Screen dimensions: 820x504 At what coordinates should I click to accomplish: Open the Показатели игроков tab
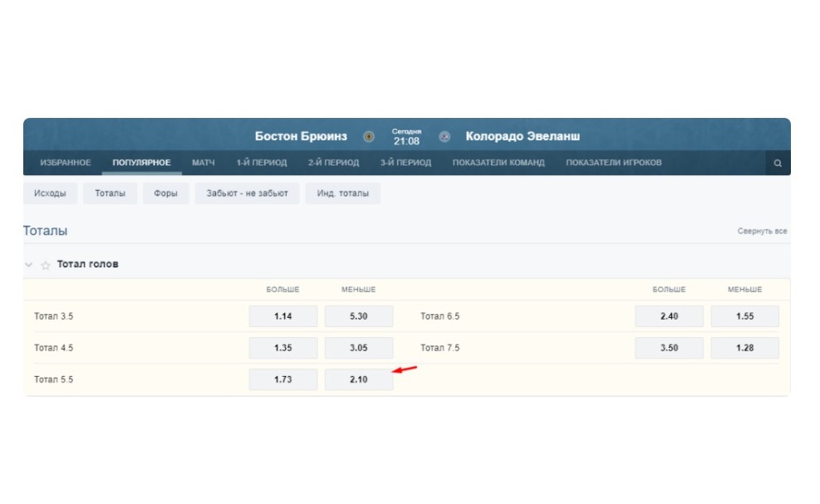pos(613,163)
